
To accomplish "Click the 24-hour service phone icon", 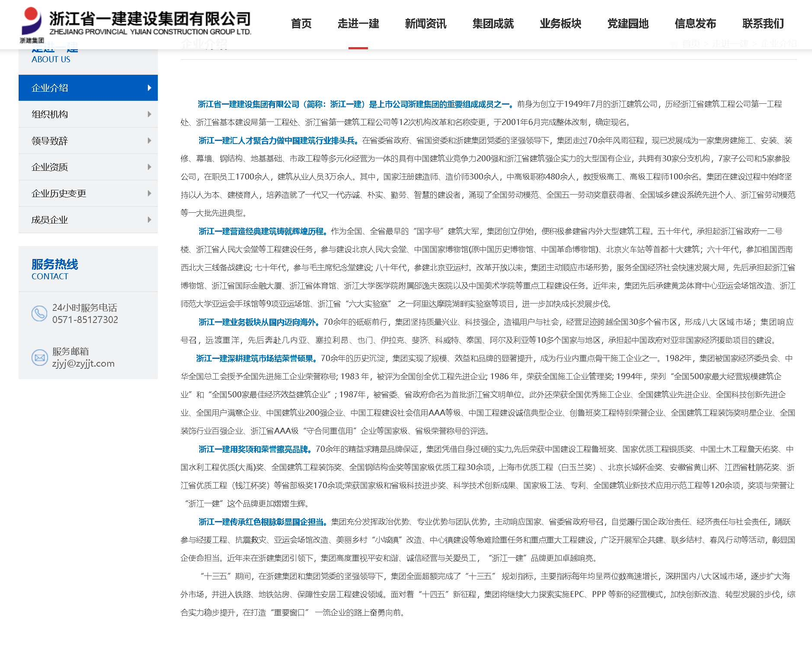I will 39,313.
